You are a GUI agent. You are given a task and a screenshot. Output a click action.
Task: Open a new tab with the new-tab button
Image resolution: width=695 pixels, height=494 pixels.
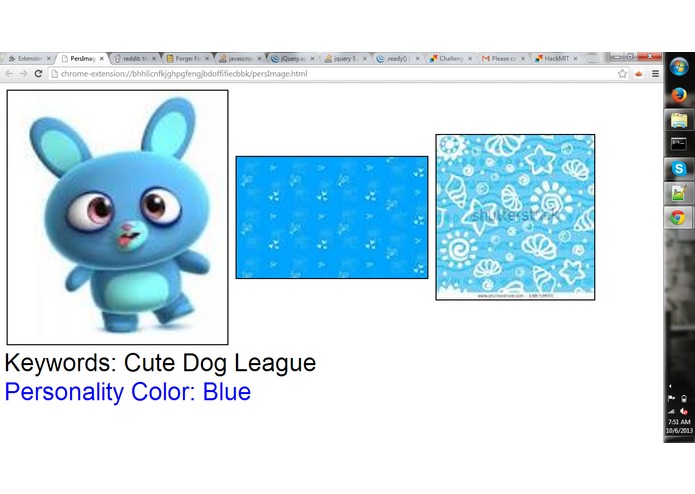tap(592, 58)
